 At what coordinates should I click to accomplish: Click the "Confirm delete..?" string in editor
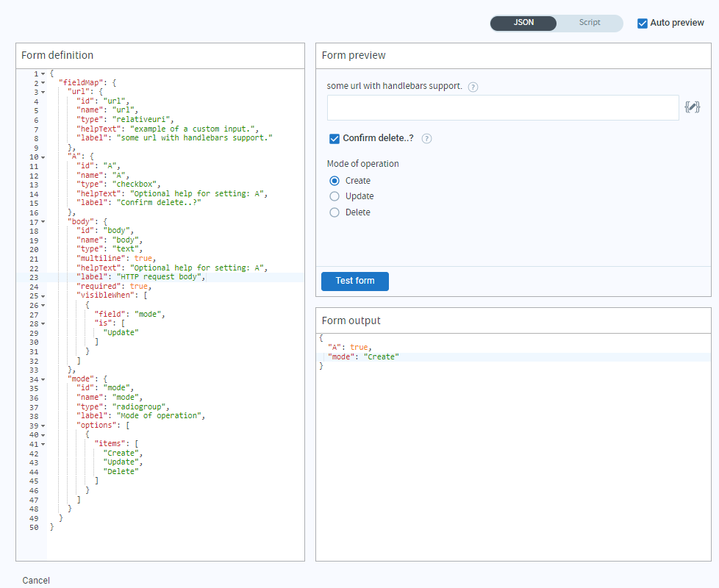point(159,203)
